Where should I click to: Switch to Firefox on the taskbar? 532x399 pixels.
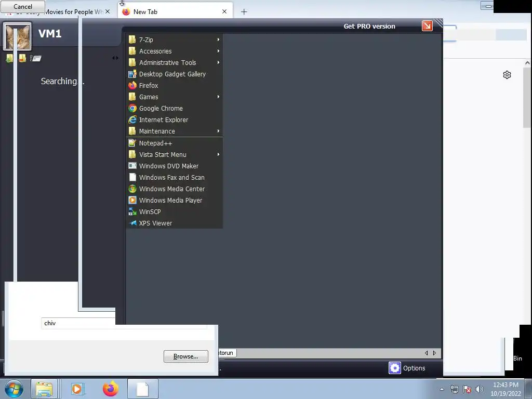pos(111,389)
